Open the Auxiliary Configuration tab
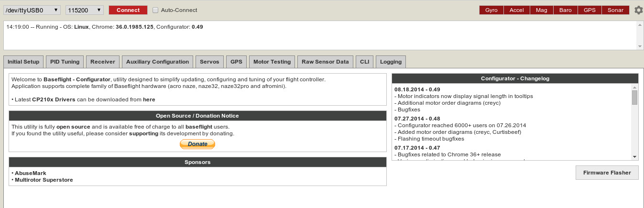 pos(158,62)
